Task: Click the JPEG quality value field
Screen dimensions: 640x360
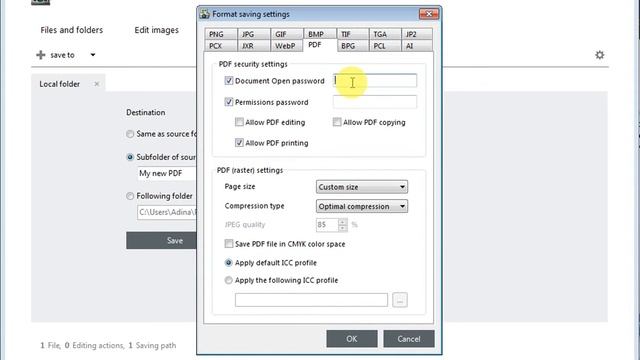Action: 327,225
